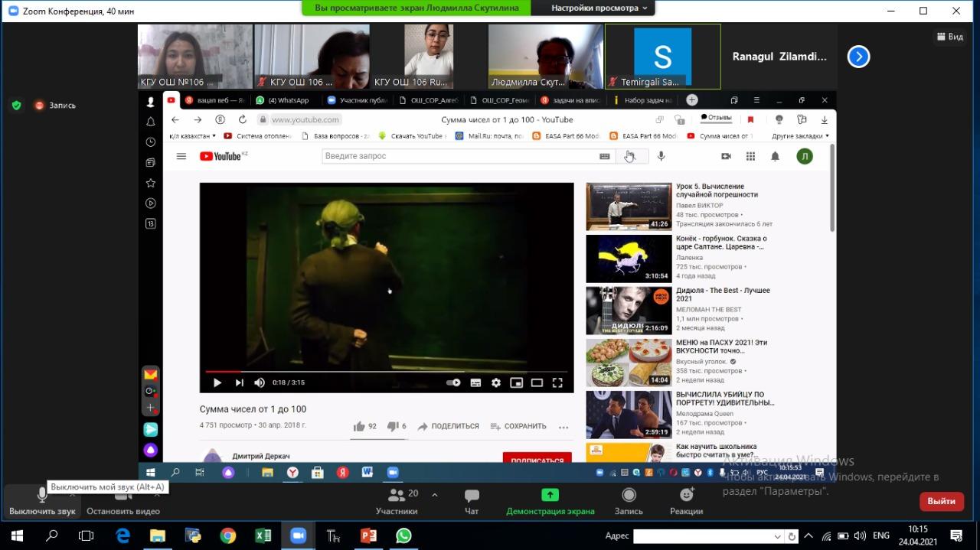The image size is (980, 550).
Task: Like the video with thumbs up
Action: point(364,426)
